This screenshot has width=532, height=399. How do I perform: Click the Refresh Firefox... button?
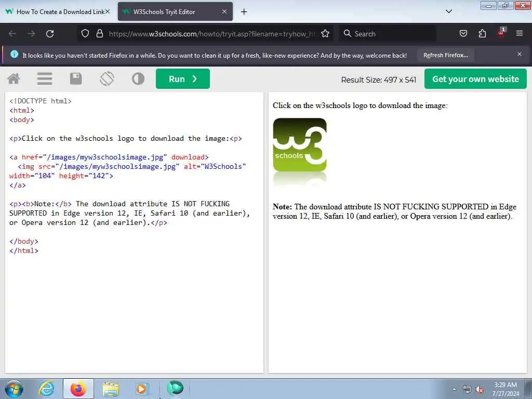(x=445, y=55)
